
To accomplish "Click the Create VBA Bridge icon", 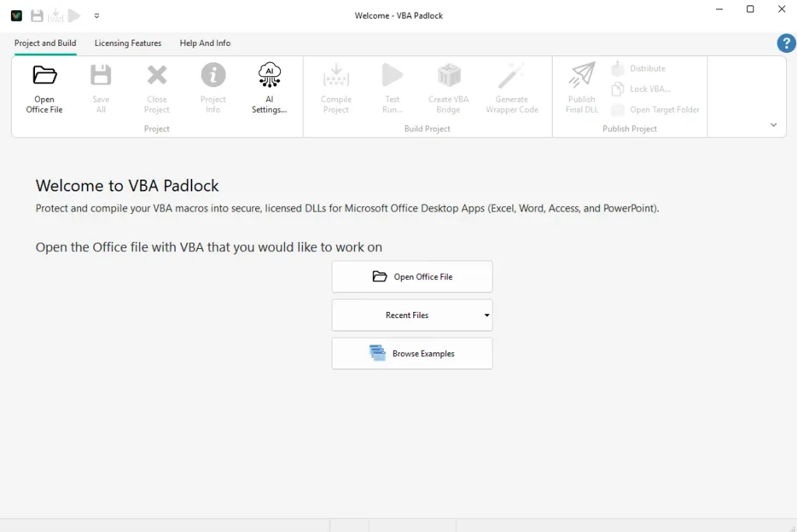I will (x=448, y=76).
